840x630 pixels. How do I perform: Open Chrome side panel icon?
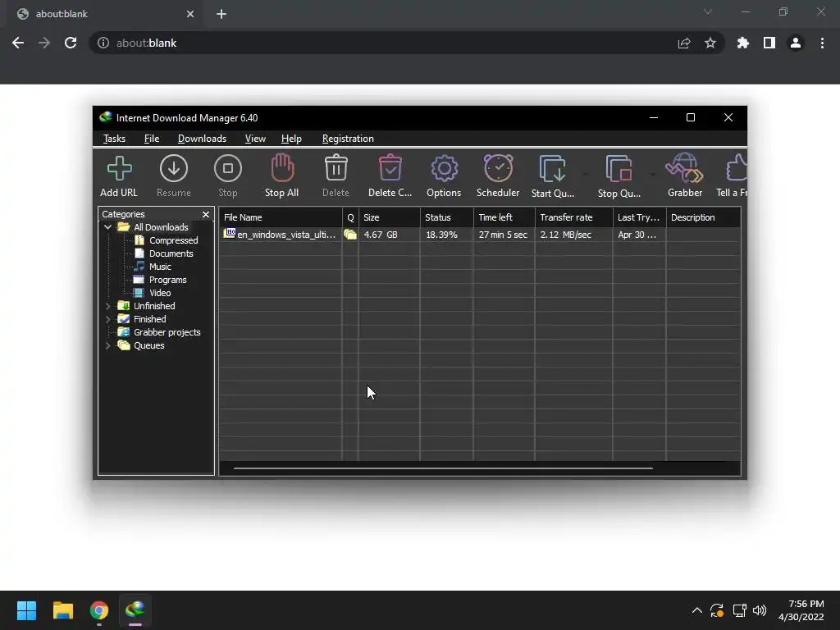[769, 43]
